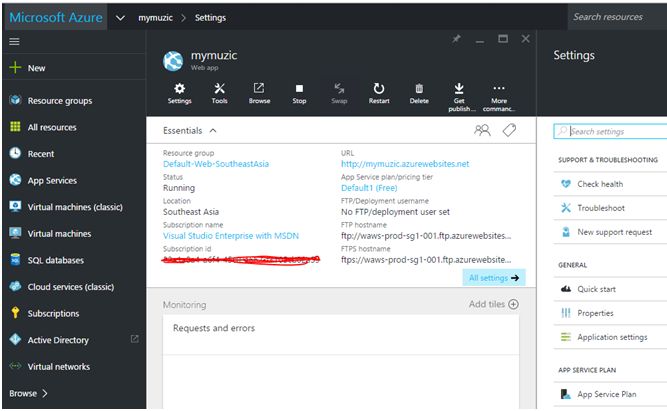The width and height of the screenshot is (667, 411).
Task: Click the Running status text
Action: pos(179,188)
